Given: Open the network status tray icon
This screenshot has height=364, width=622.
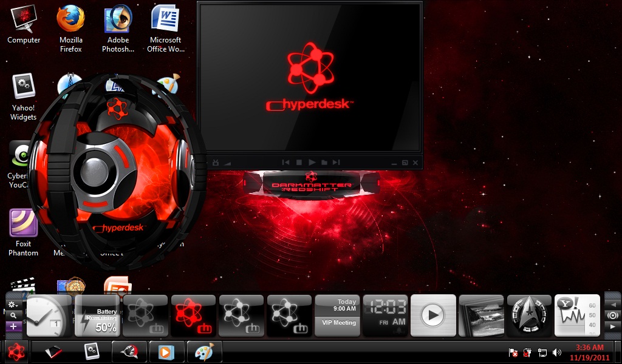Looking at the screenshot, I should tap(542, 352).
